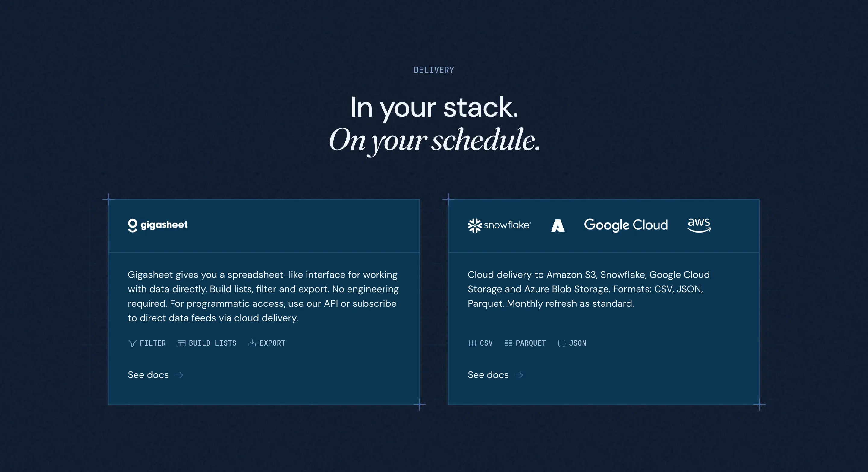Open See docs text in the Gigasheet card
This screenshot has width=868, height=472.
click(x=148, y=375)
